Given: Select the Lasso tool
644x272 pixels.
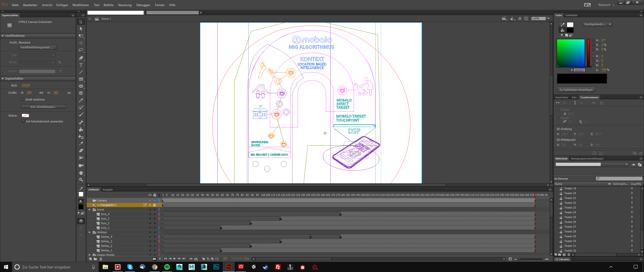Looking at the screenshot, I should [81, 50].
